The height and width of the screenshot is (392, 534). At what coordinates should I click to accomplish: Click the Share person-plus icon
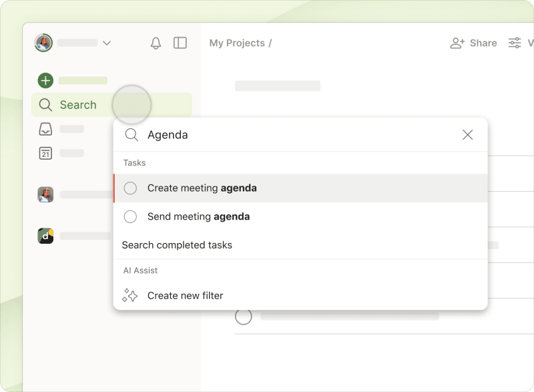[457, 43]
